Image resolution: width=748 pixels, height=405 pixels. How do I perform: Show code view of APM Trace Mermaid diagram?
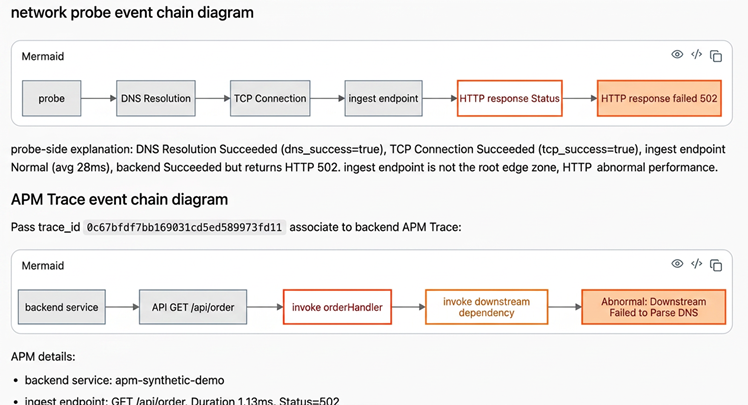click(696, 264)
